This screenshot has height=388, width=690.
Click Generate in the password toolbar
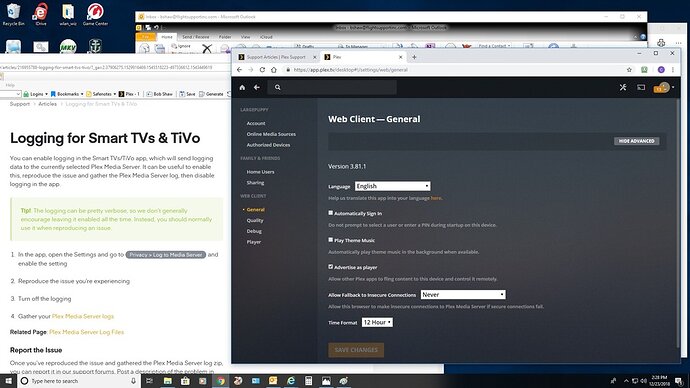pyautogui.click(x=212, y=94)
